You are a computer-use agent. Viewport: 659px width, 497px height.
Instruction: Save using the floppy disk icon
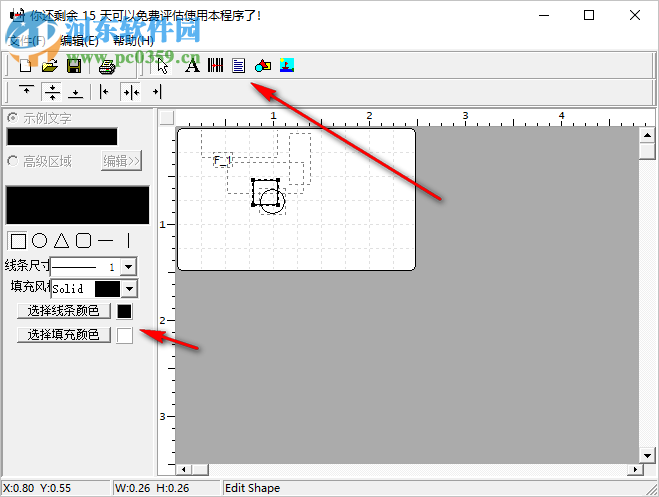point(74,66)
